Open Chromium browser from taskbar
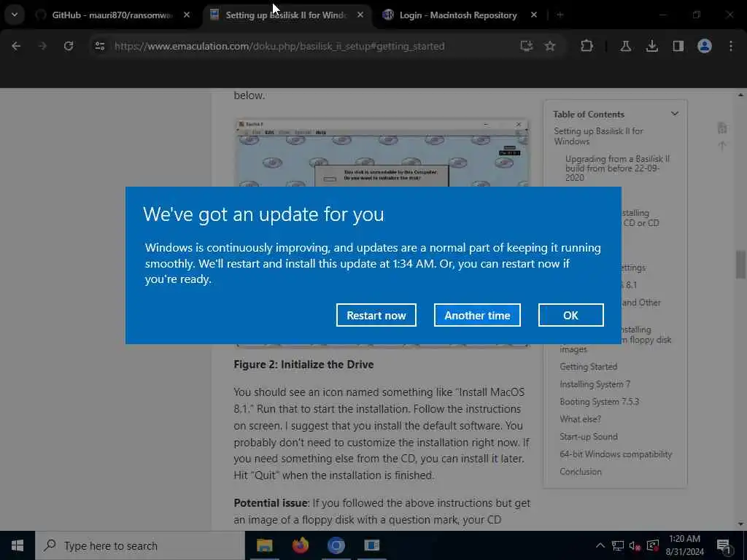Image resolution: width=747 pixels, height=560 pixels. [336, 545]
